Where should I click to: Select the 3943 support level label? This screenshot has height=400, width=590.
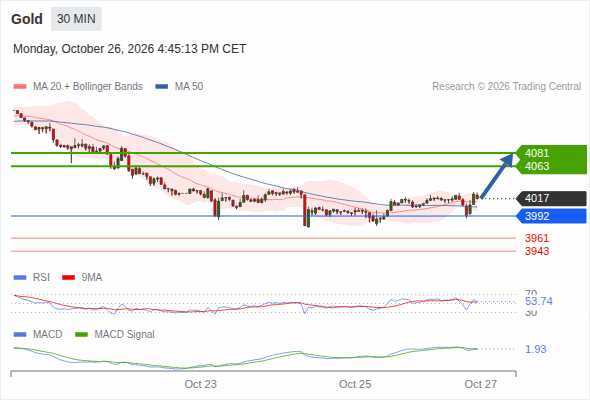537,251
